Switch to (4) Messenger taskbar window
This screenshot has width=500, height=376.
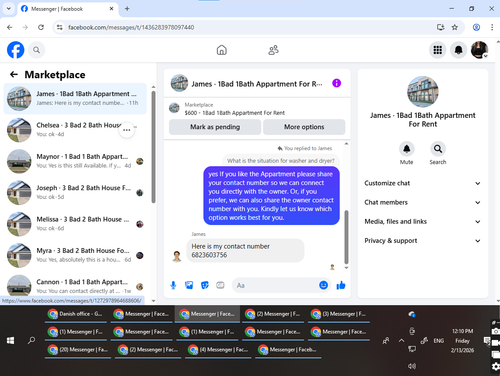click(x=218, y=350)
